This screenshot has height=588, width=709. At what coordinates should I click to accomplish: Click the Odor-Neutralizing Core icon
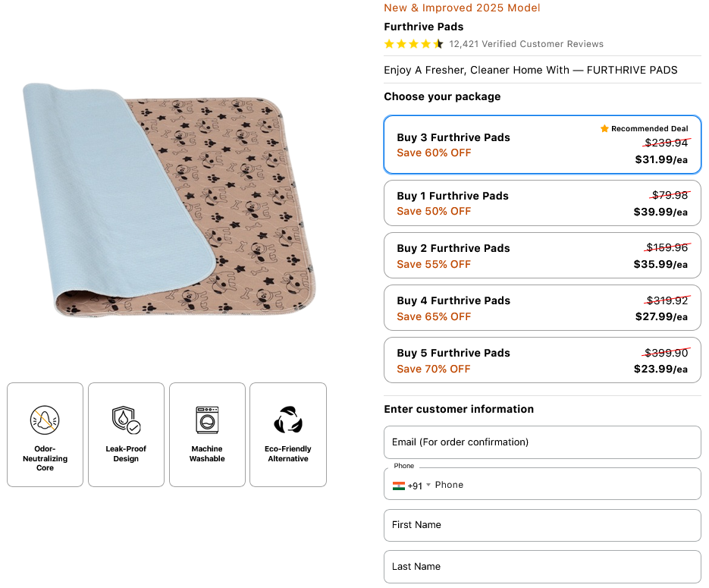click(45, 420)
